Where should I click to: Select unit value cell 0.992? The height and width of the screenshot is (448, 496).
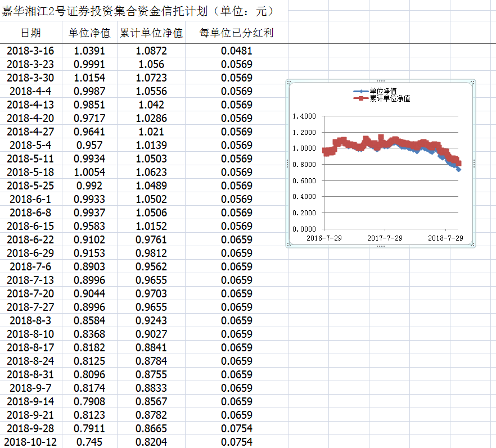[x=89, y=185]
